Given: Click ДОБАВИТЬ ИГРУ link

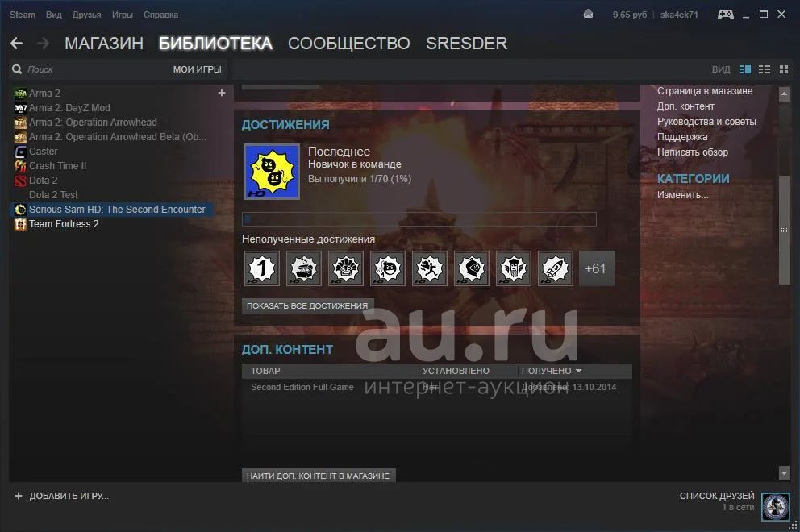Looking at the screenshot, I should [x=69, y=496].
